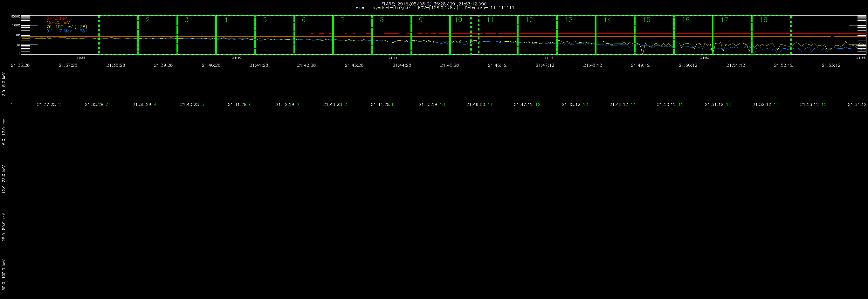Click the red '3-12 keV' legend entry

57,18
